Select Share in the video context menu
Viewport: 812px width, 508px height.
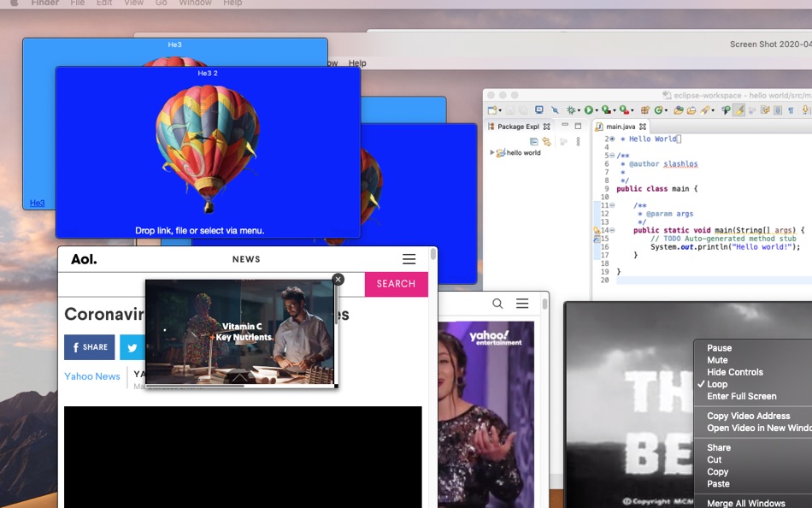[x=719, y=447]
